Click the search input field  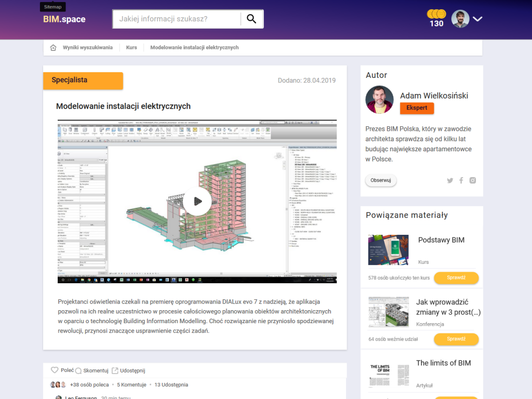click(177, 19)
